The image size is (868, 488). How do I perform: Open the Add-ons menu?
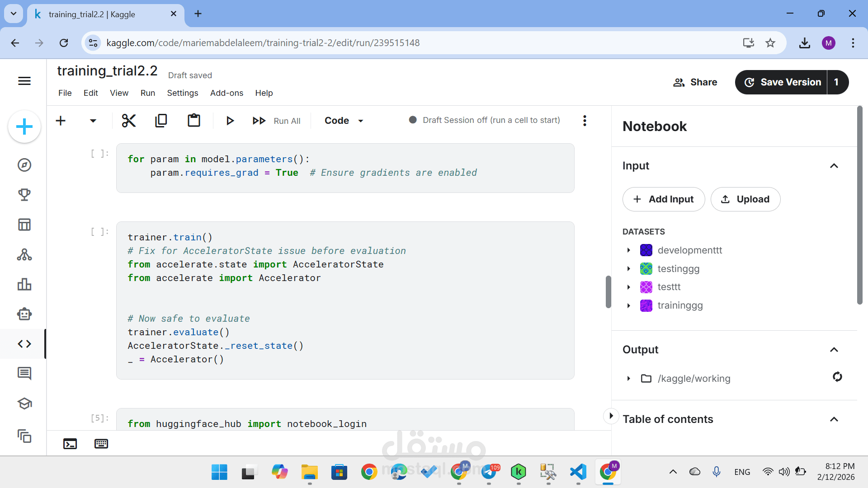click(x=226, y=93)
